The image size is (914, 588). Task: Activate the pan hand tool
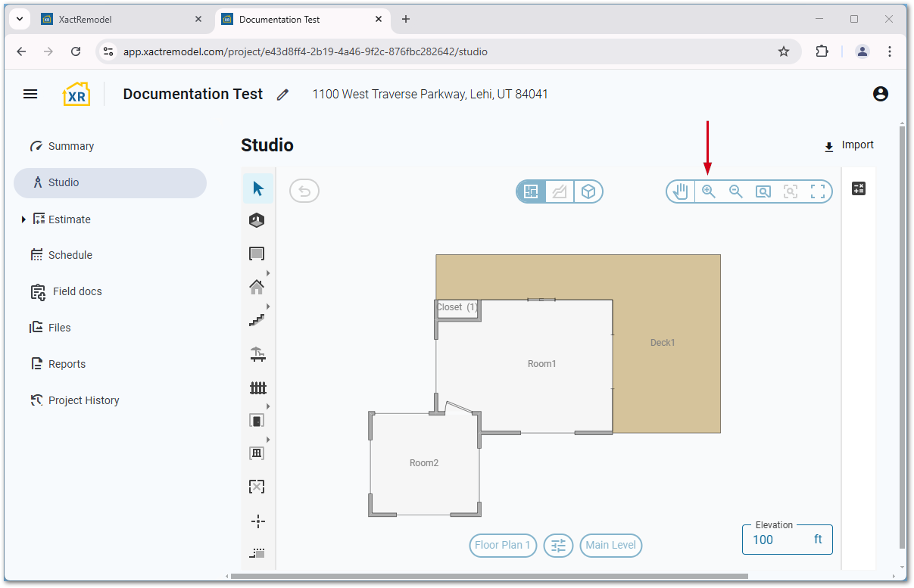[x=681, y=191]
